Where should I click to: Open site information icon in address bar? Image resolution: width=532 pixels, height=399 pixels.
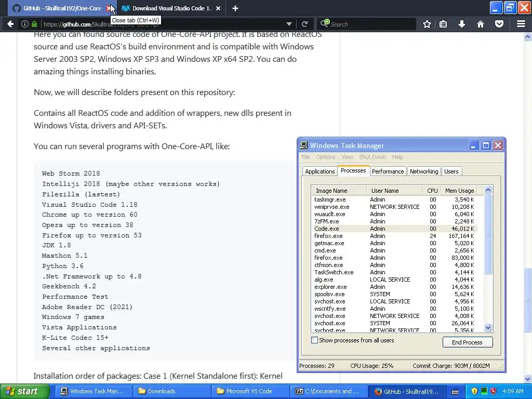tap(25, 24)
